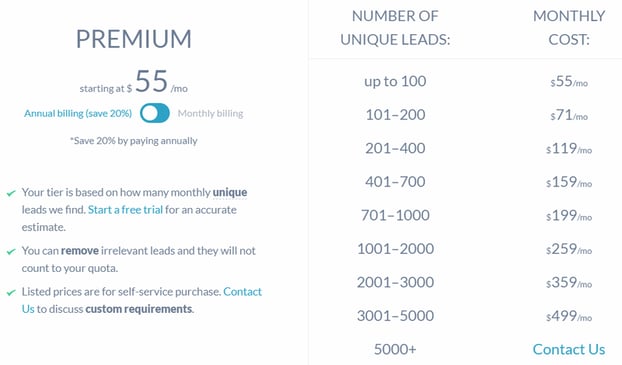Click the checkmark next to remove irrelevant leads
Image resolution: width=622 pixels, height=365 pixels.
[x=11, y=252]
